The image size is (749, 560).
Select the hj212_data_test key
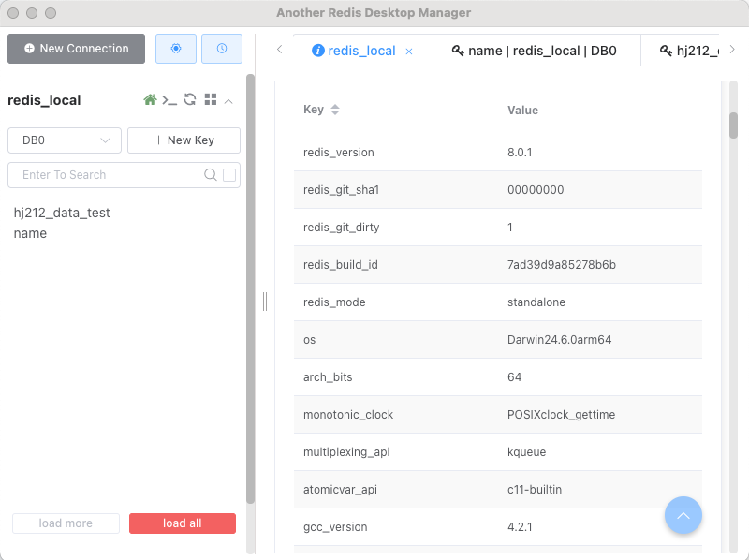[x=62, y=213]
